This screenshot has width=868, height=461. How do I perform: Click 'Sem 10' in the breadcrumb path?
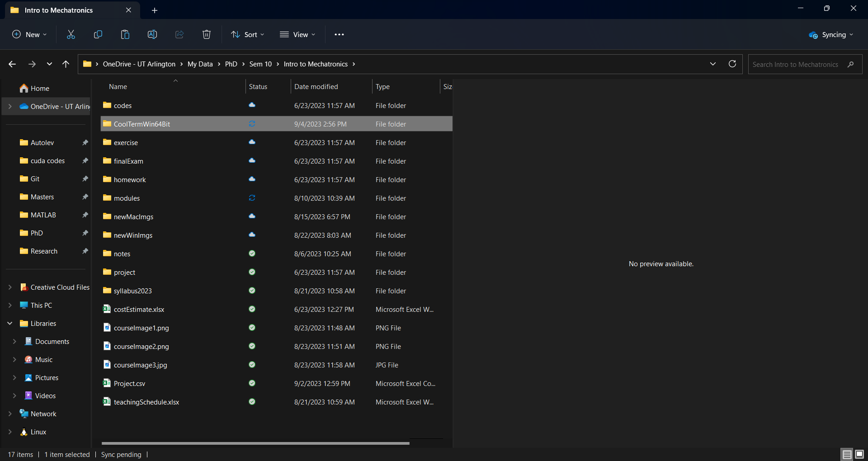click(x=260, y=64)
